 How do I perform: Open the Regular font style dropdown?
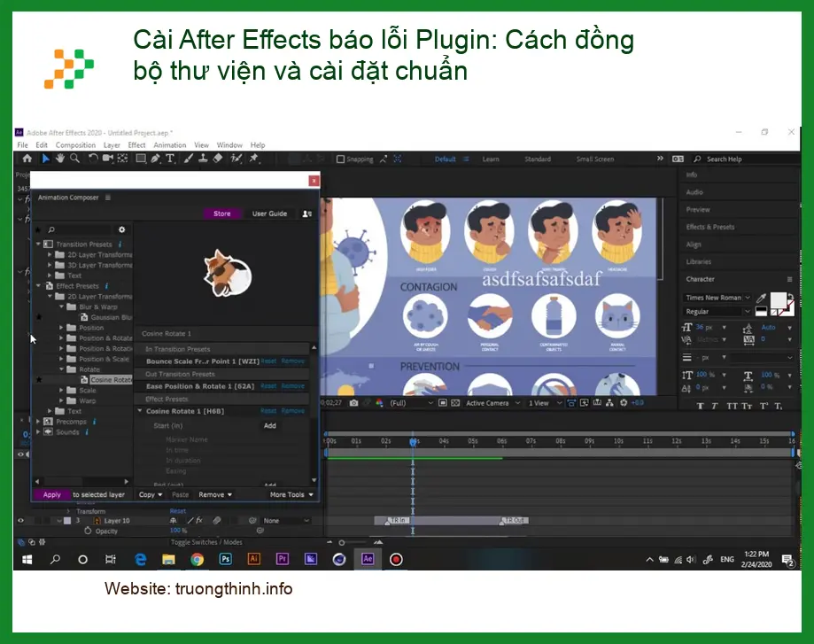click(x=717, y=312)
